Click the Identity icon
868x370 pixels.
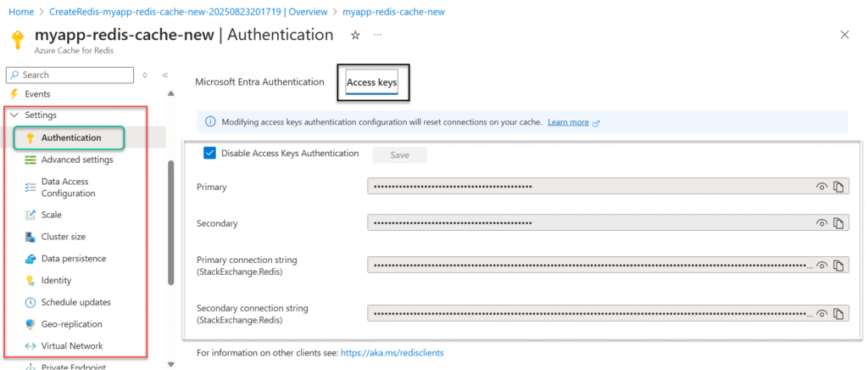coord(31,281)
